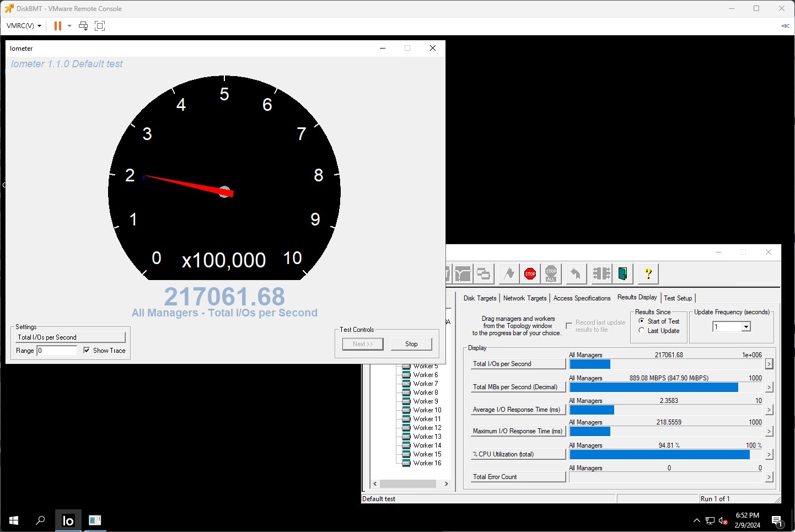Switch to the Access Specifications tab
This screenshot has height=532, width=795.
(582, 298)
